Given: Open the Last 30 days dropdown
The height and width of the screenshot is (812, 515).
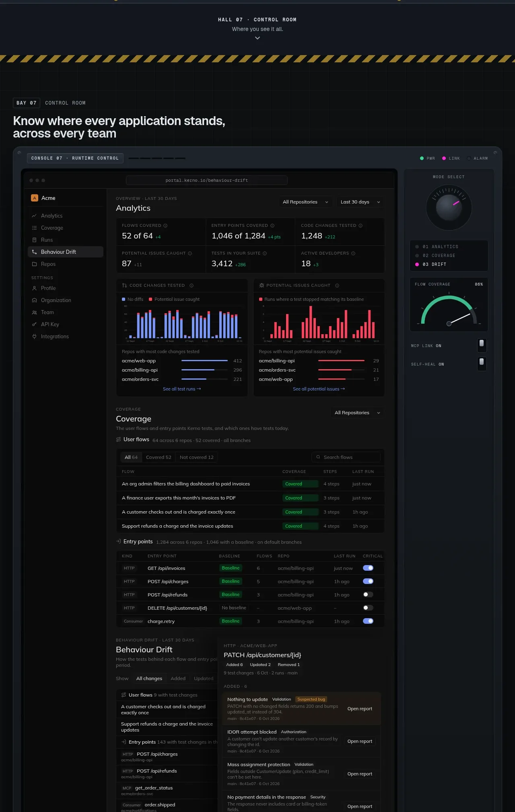Looking at the screenshot, I should coord(360,202).
